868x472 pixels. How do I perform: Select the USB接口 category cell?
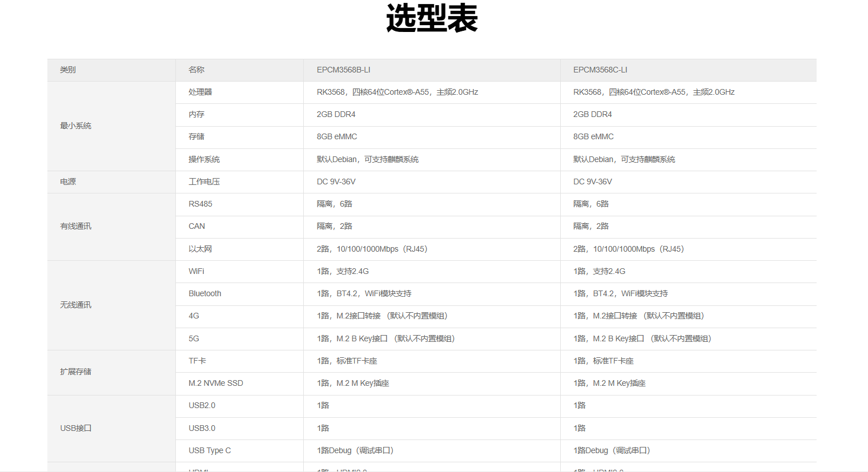76,428
